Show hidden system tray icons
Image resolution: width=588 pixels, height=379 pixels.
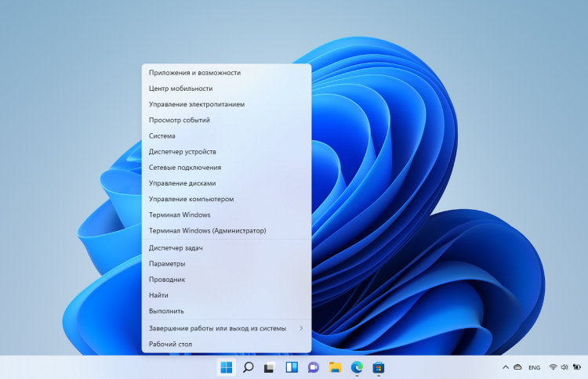504,367
